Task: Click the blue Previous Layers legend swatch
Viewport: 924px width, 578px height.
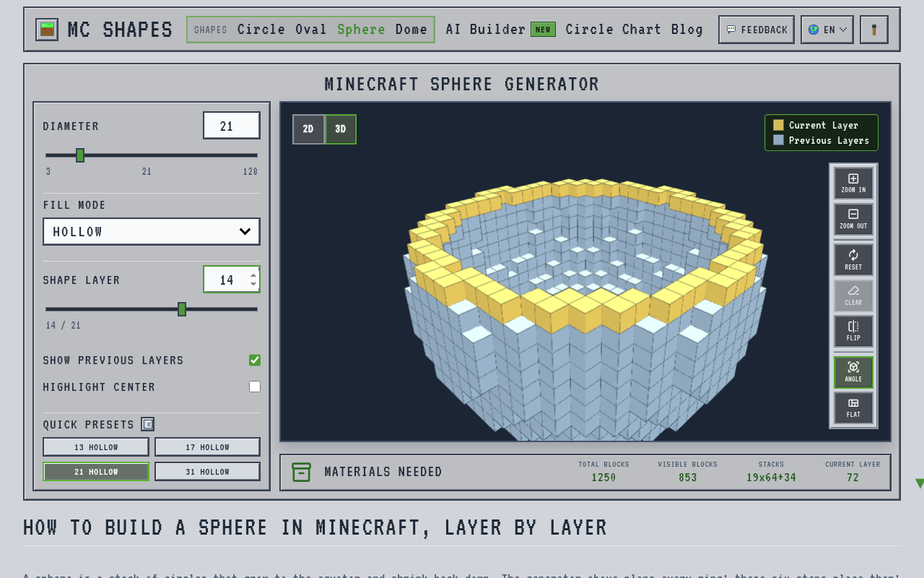Action: coord(778,140)
